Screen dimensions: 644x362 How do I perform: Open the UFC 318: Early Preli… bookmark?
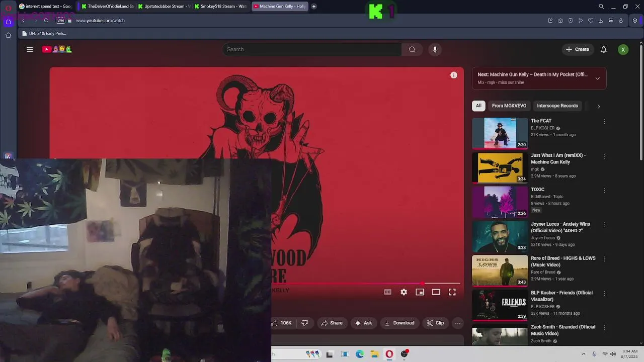tap(44, 34)
